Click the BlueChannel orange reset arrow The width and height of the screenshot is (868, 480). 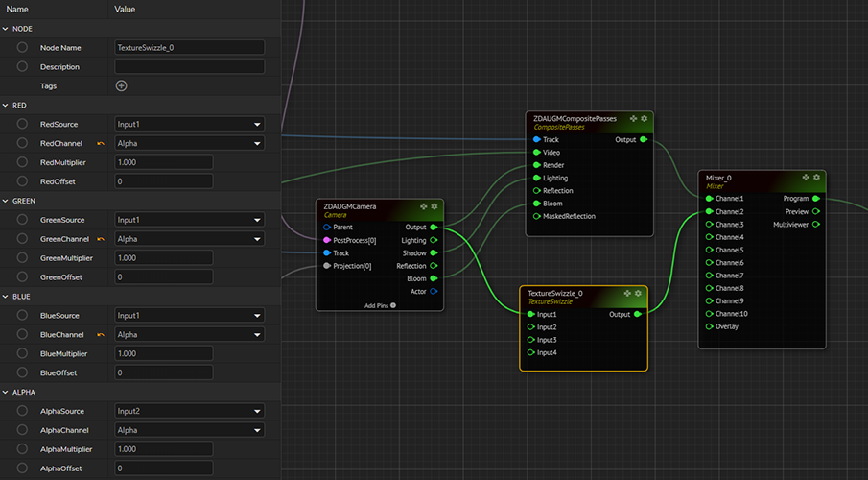tap(100, 335)
